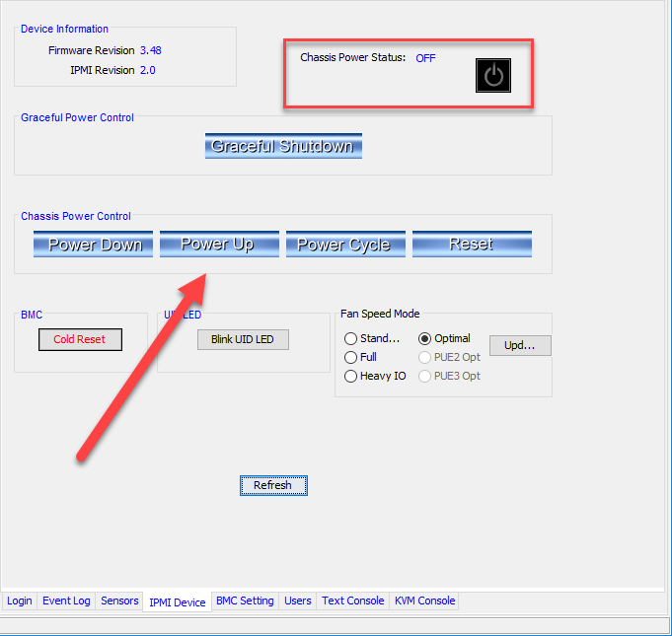
Task: Switch to the Login tab
Action: click(20, 601)
